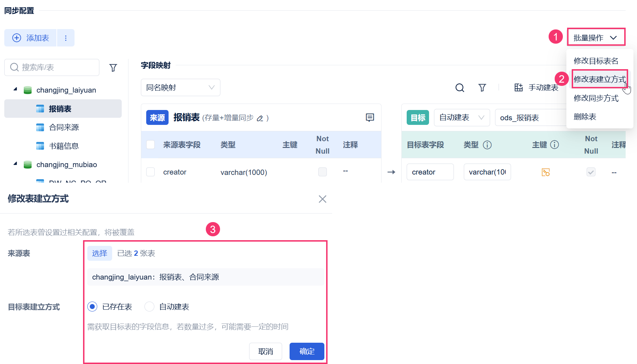The height and width of the screenshot is (364, 637).
Task: Open the comment icon on the 来源 header
Action: pos(370,117)
